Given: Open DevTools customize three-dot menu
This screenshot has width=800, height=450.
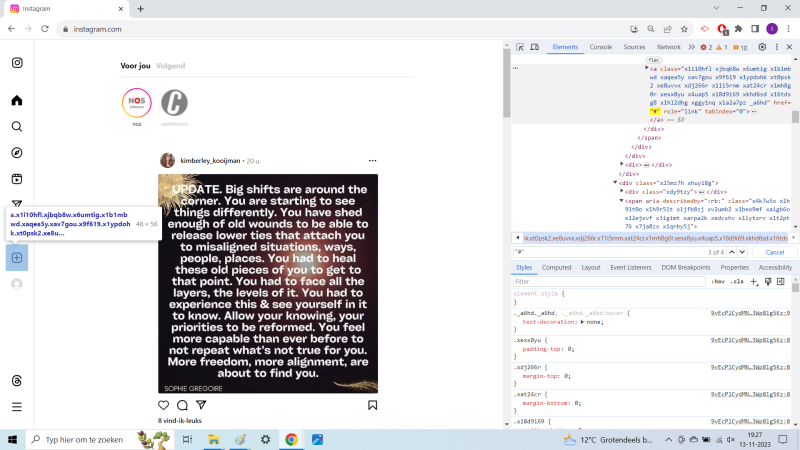Looking at the screenshot, I should point(777,47).
